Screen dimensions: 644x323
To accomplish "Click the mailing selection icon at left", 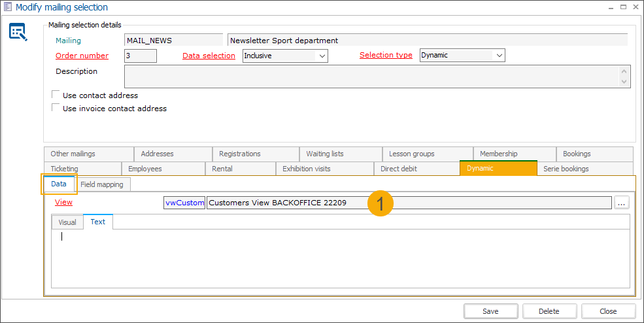I will 18,33.
